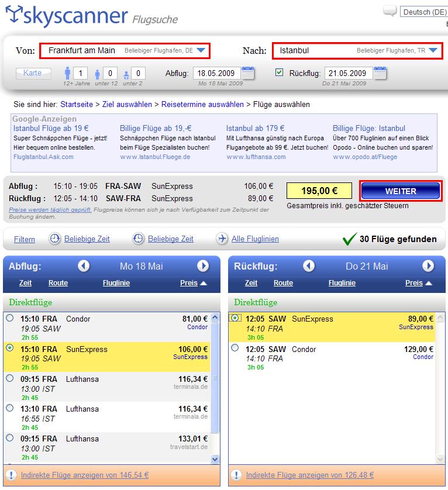The width and height of the screenshot is (448, 490).
Task: Select the Condor 81,00 € outbound flight
Action: tap(9, 318)
